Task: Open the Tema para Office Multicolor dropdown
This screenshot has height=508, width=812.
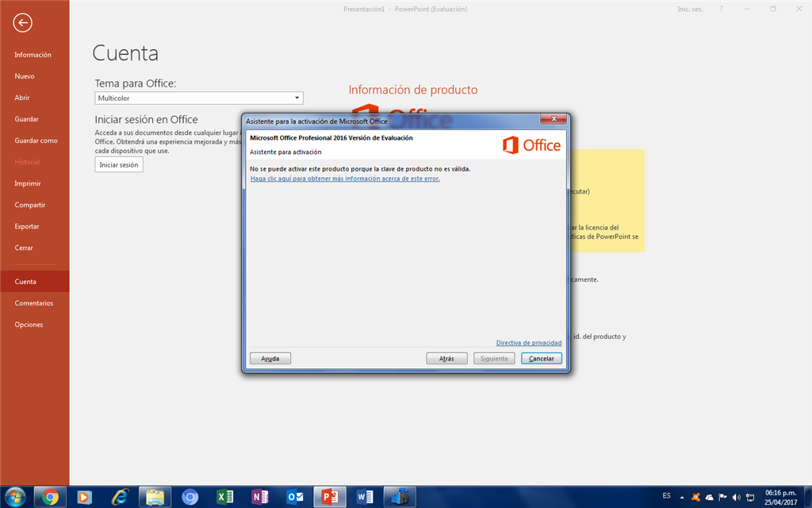Action: pos(199,98)
